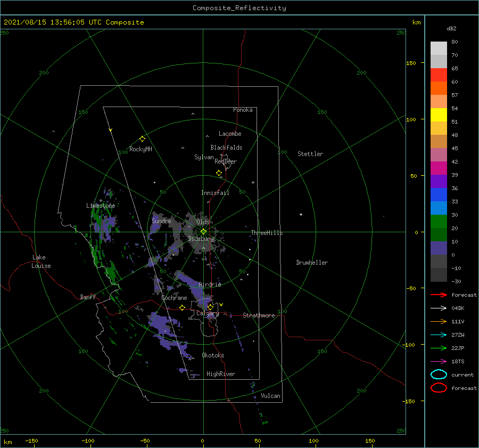479x448 pixels.
Task: Click the Didsbury label
Action: tap(201, 239)
